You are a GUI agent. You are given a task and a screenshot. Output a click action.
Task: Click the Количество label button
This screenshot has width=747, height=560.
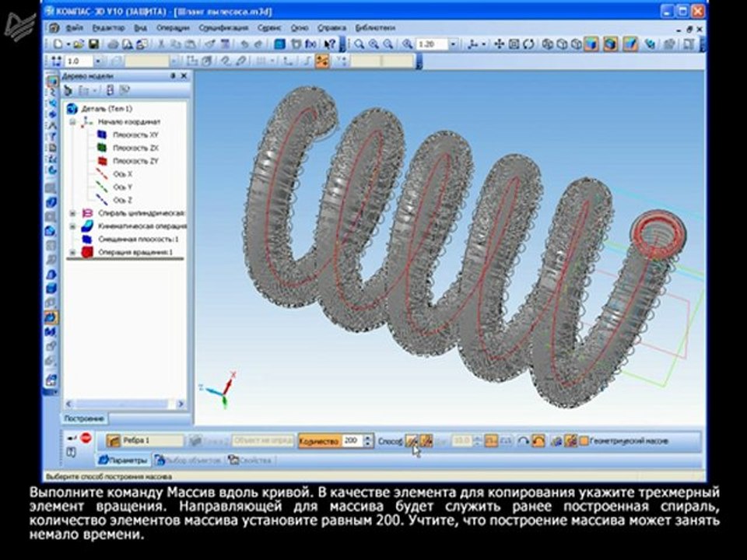tap(319, 441)
